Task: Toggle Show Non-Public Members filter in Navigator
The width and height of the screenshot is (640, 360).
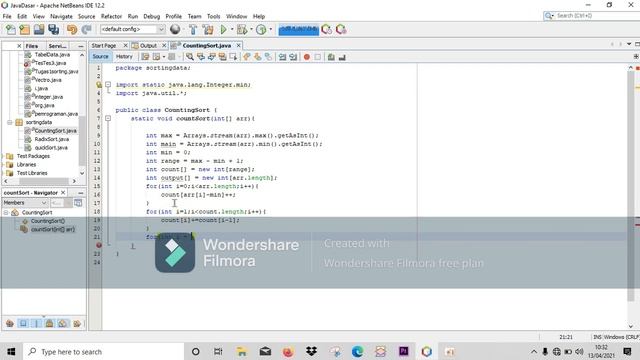Action: tap(49, 324)
